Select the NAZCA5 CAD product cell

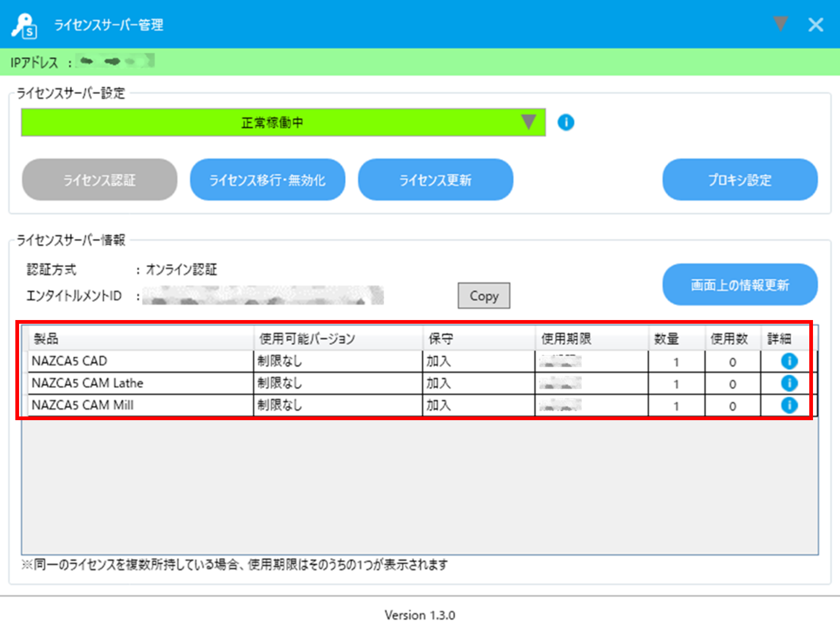(141, 361)
